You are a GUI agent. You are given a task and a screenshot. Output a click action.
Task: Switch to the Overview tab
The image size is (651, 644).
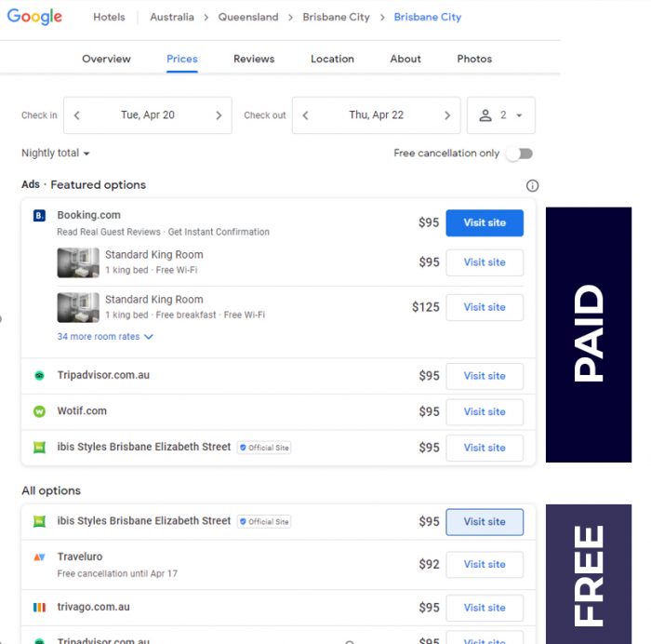[106, 59]
